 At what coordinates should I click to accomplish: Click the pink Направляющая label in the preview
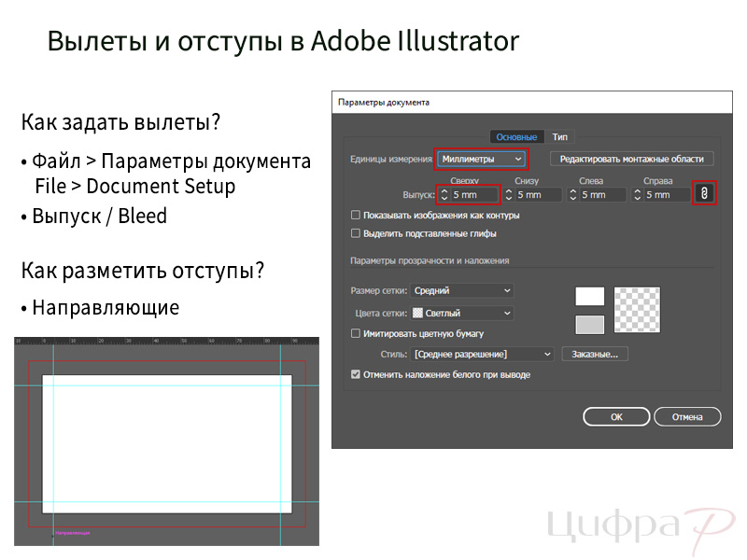73,533
